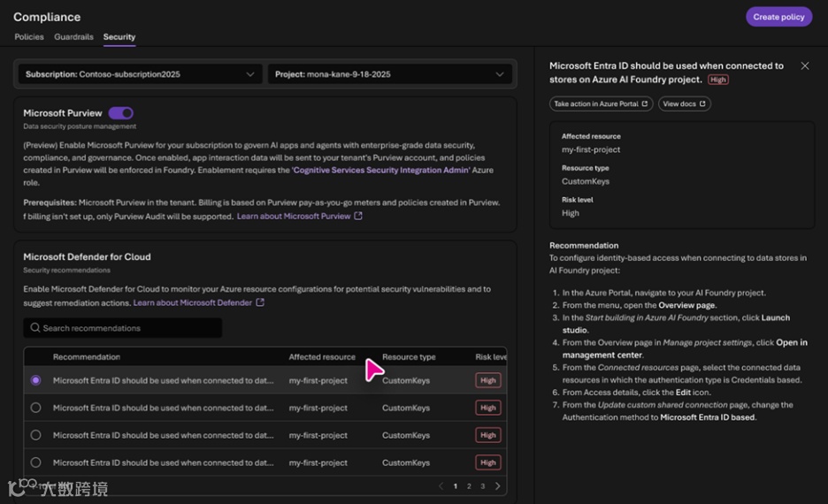The width and height of the screenshot is (828, 504).
Task: Click the Search recommendations field
Action: [128, 328]
